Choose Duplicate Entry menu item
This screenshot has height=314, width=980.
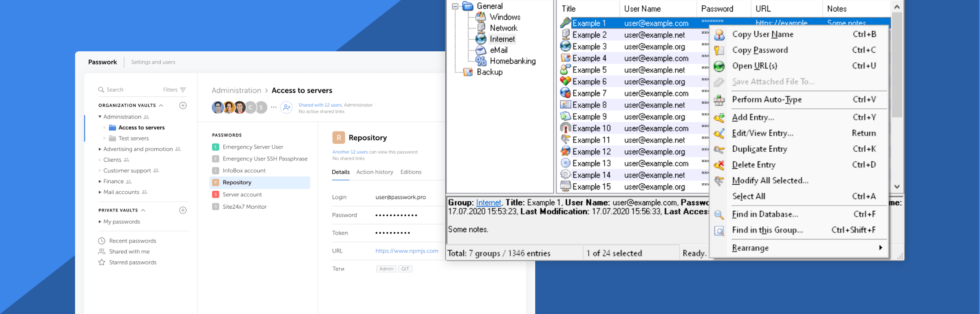(x=799, y=149)
